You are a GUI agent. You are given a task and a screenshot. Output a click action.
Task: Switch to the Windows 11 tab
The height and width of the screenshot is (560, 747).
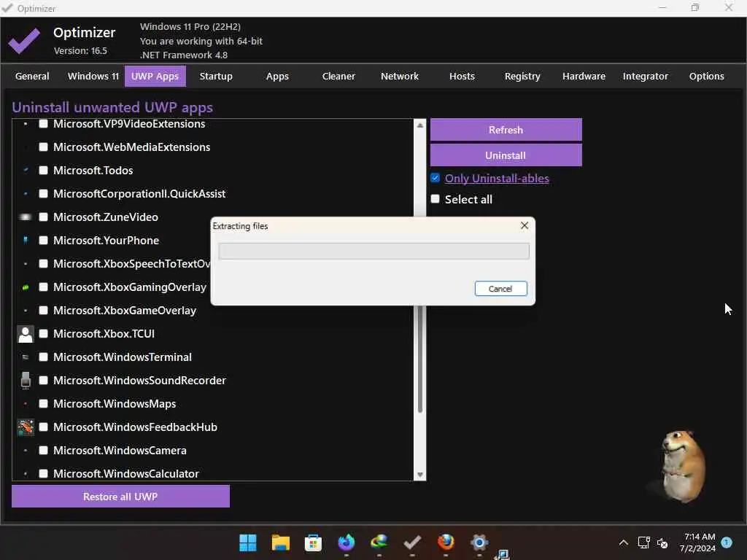[x=93, y=76]
